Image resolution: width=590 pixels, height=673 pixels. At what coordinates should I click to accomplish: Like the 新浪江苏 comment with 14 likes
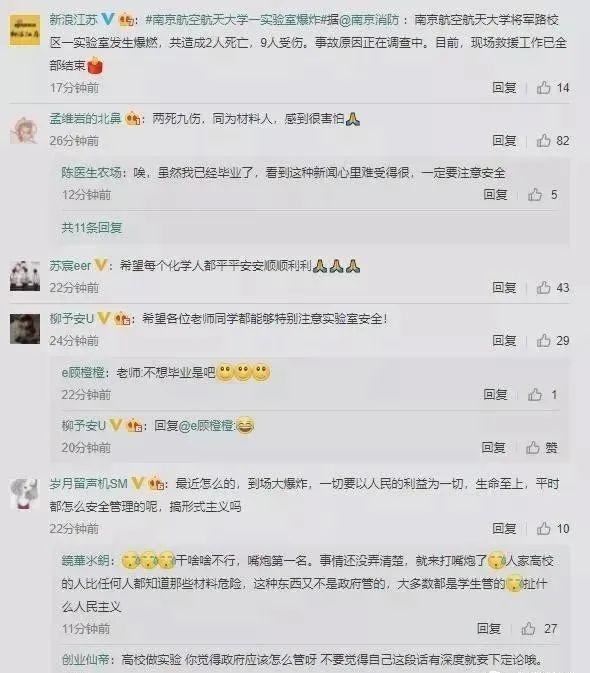[x=543, y=88]
